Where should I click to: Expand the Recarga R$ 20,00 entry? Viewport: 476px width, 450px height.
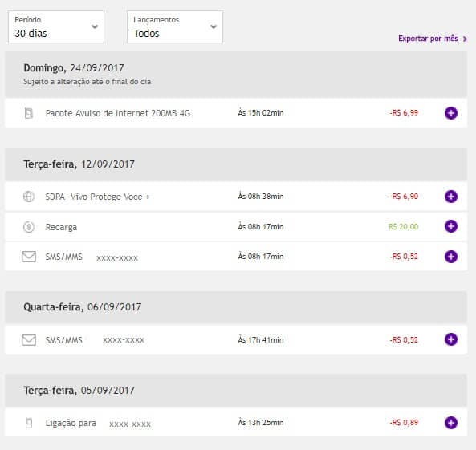click(x=451, y=226)
